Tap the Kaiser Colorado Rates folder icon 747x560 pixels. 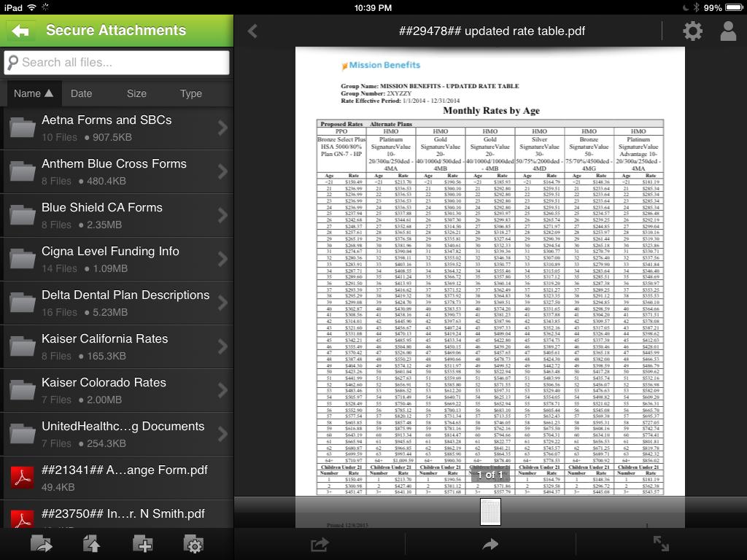pyautogui.click(x=23, y=390)
